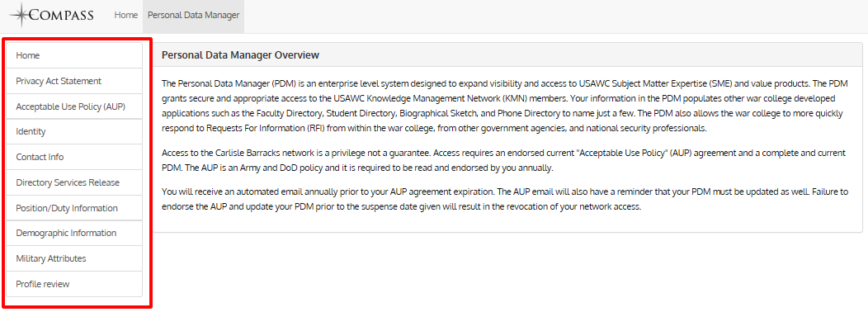This screenshot has width=868, height=331.
Task: Open Demographic Information page
Action: coord(74,233)
